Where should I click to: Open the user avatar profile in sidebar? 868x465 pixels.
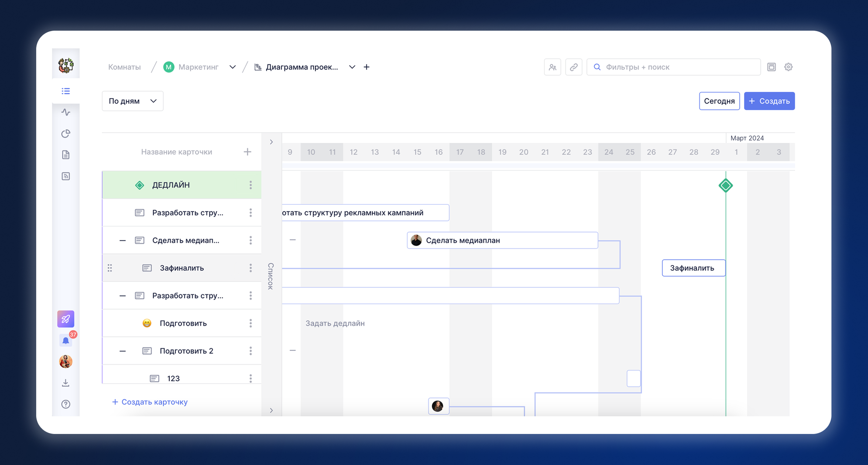click(x=66, y=362)
